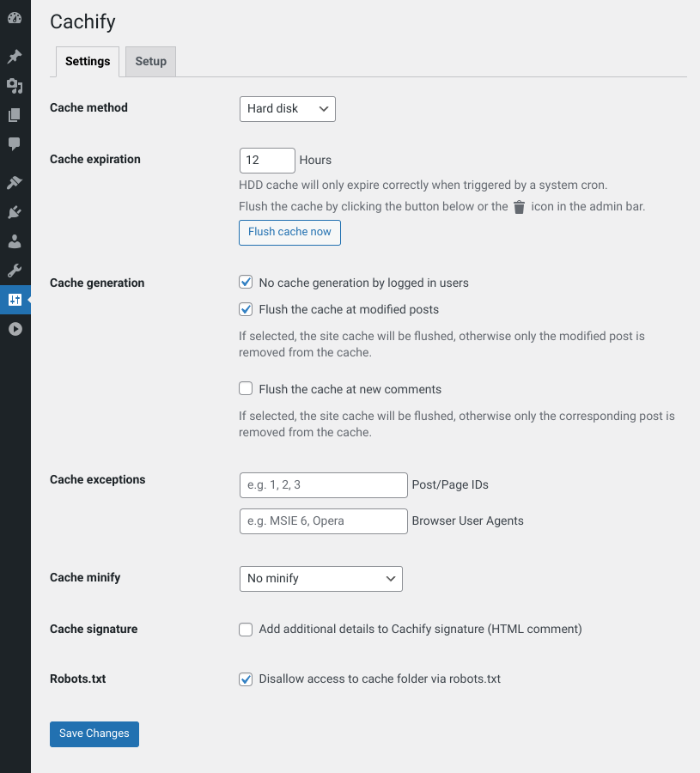The image size is (700, 773).
Task: Expand the Cache minify dropdown
Action: [x=320, y=579]
